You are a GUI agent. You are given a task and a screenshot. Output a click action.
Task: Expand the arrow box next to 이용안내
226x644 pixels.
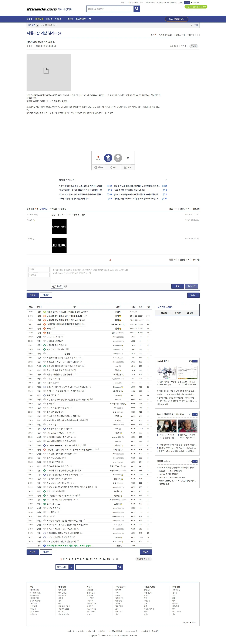199,35
